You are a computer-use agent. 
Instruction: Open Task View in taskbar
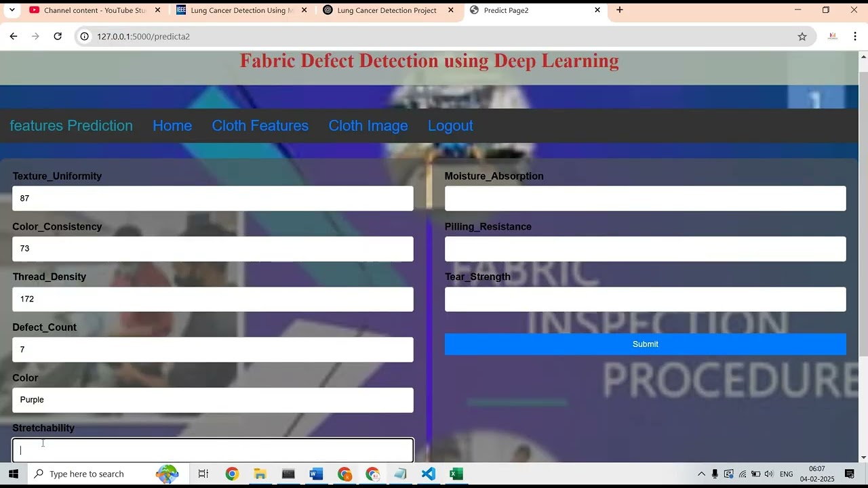click(x=203, y=474)
